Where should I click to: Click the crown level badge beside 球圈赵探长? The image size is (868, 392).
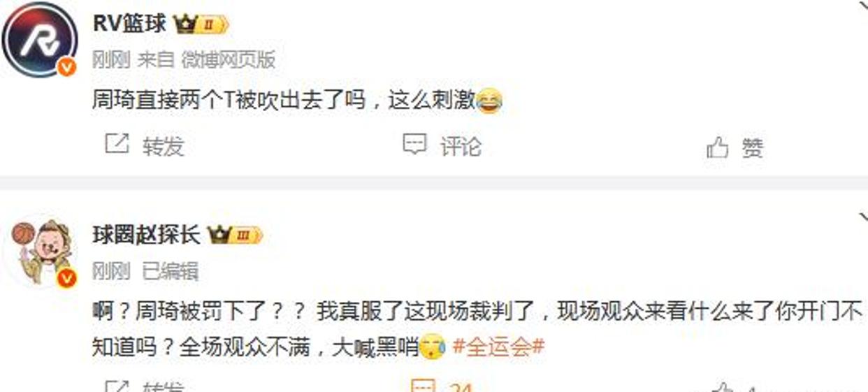click(x=235, y=235)
